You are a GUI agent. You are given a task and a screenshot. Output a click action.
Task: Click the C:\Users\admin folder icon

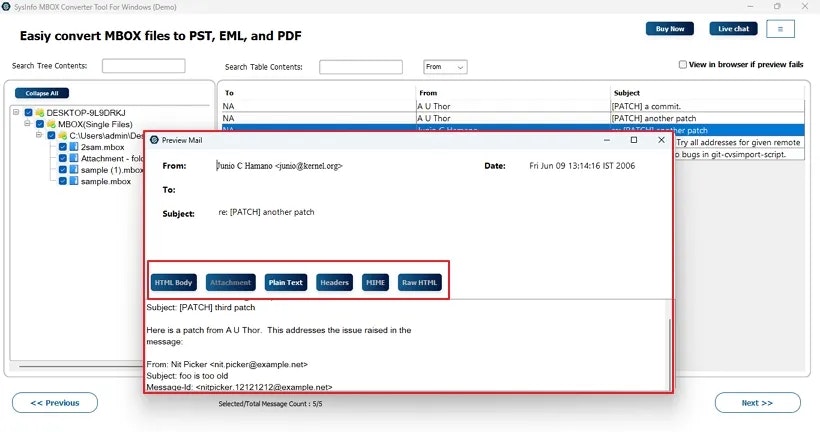coord(63,135)
